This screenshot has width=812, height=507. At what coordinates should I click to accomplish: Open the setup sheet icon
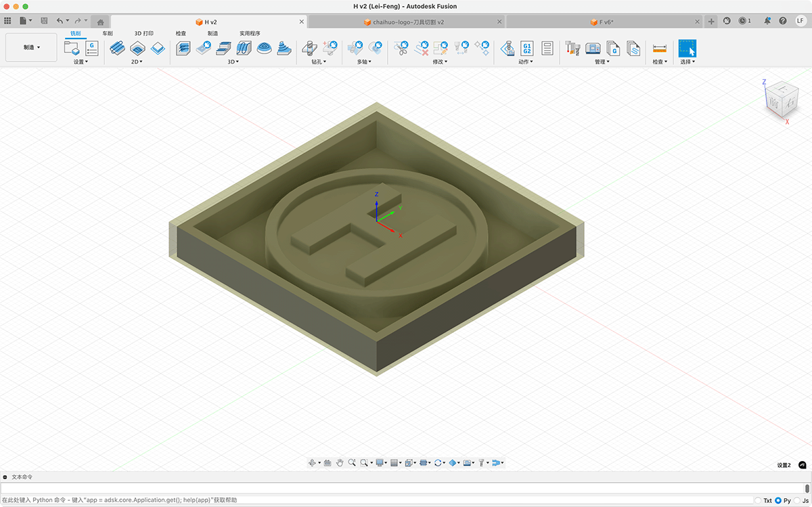(547, 48)
